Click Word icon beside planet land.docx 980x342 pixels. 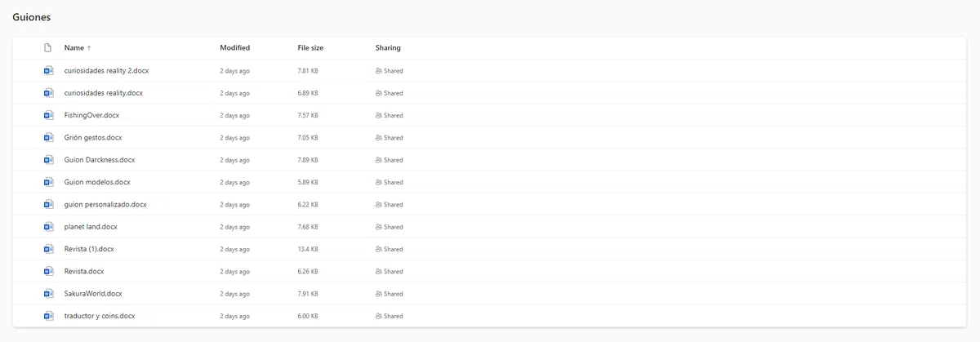(48, 227)
